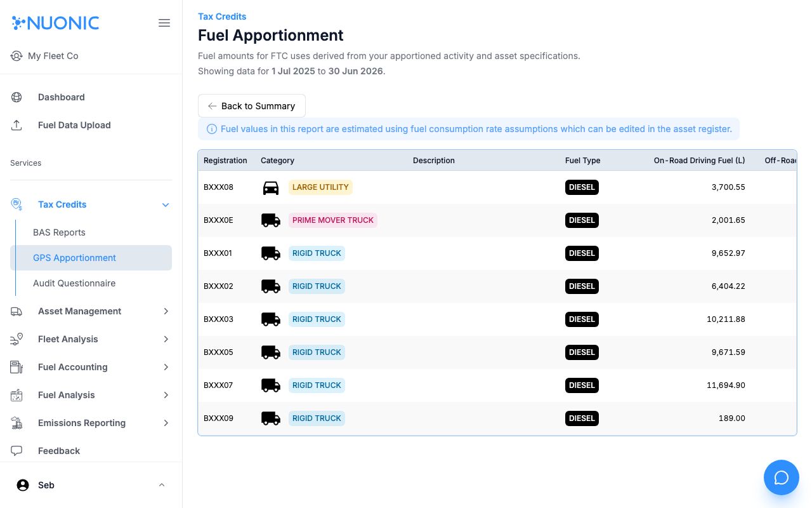Collapse the Tax Credits section chevron
Image resolution: width=812 pixels, height=508 pixels.
166,204
